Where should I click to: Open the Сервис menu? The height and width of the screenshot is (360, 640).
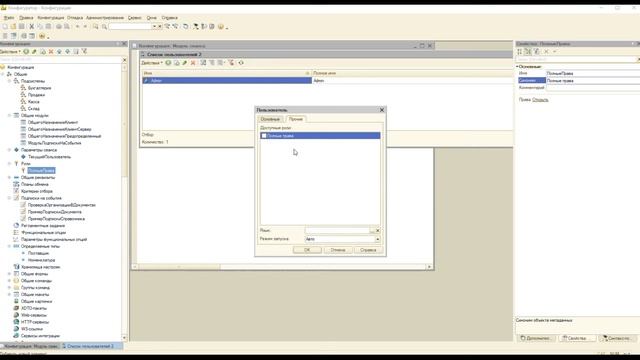134,18
